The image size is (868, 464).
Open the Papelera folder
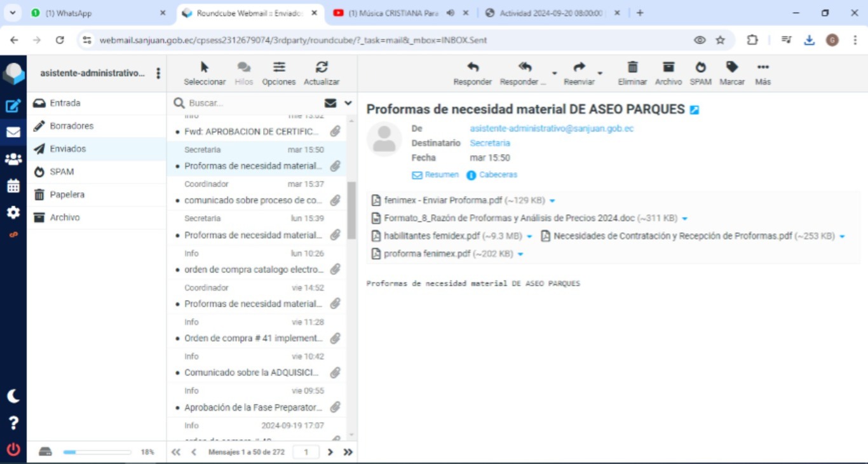[x=67, y=194]
